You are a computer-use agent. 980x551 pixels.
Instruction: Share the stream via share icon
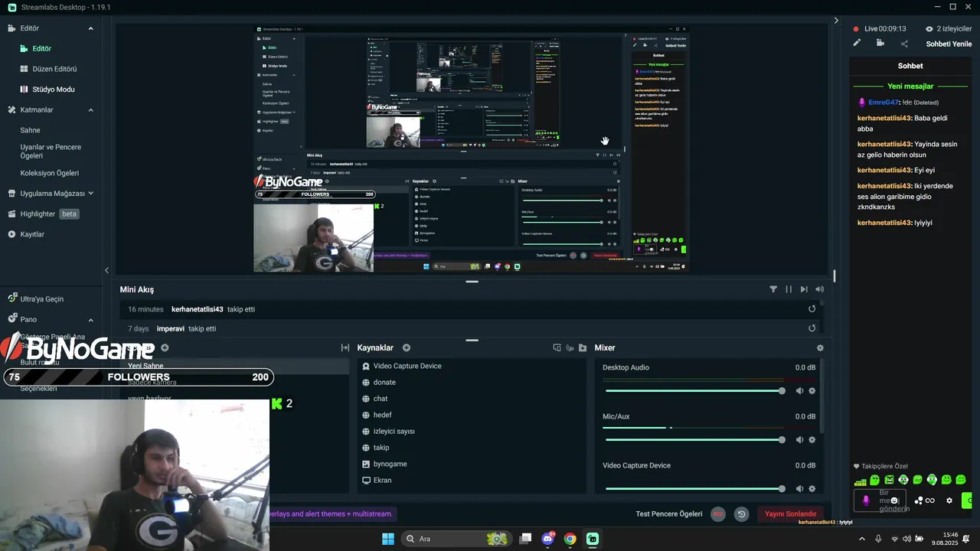pyautogui.click(x=904, y=44)
